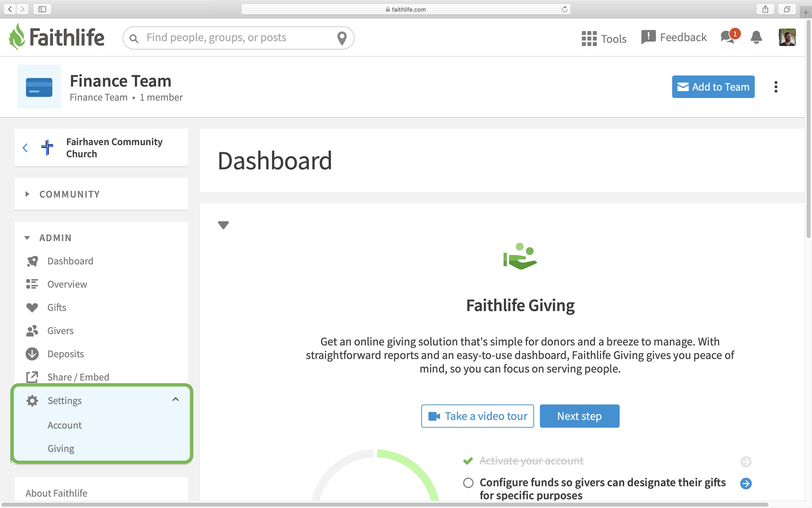
Task: Click the Settings gear icon
Action: (32, 401)
